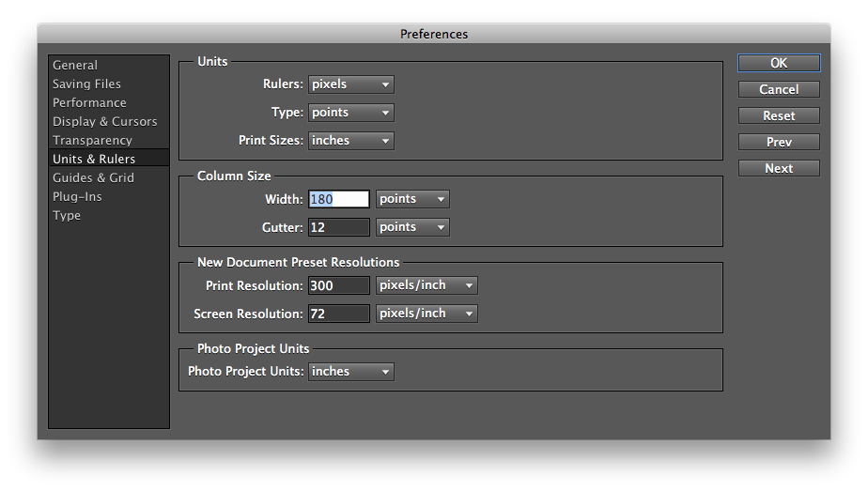Screen dimensions: 868x491
Task: Open the Print Sizes dropdown
Action: (351, 141)
